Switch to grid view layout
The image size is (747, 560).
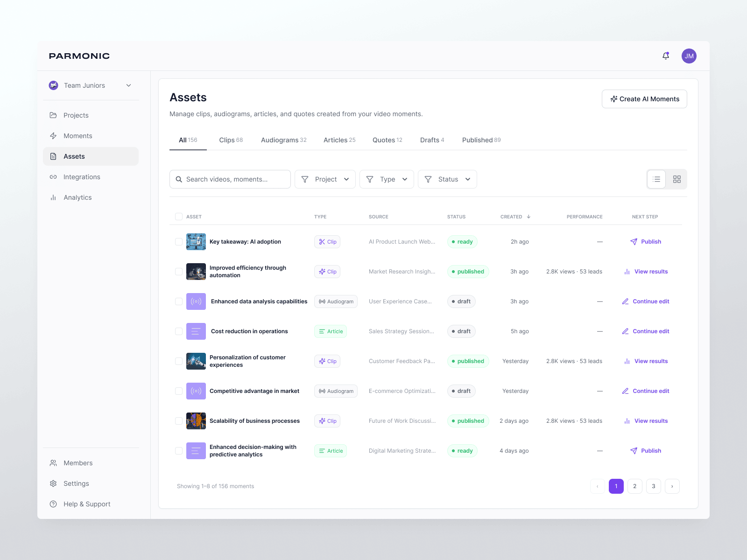(x=677, y=179)
